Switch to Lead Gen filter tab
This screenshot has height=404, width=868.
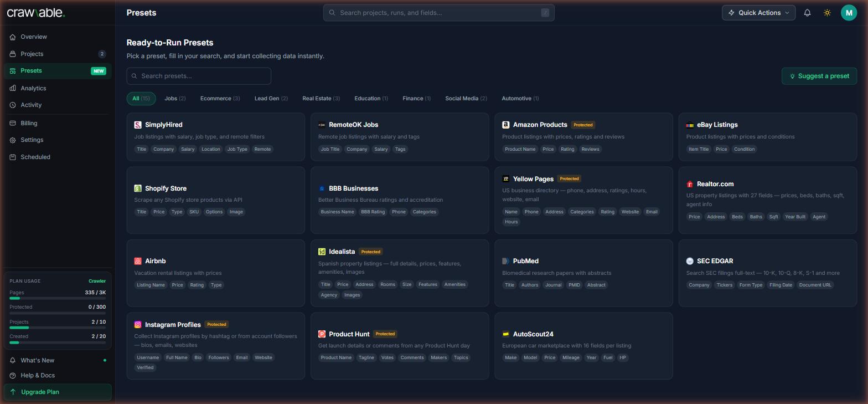tap(271, 99)
